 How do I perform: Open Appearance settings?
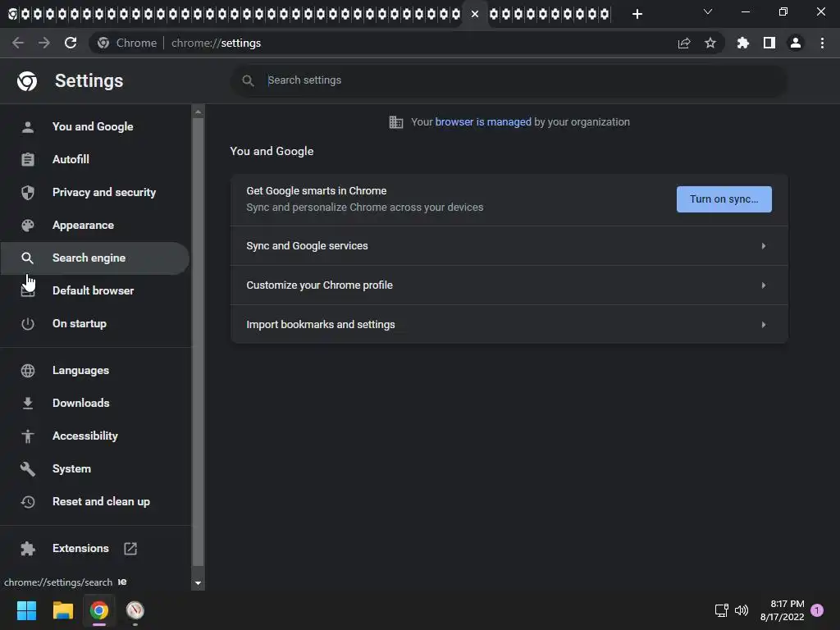[83, 225]
